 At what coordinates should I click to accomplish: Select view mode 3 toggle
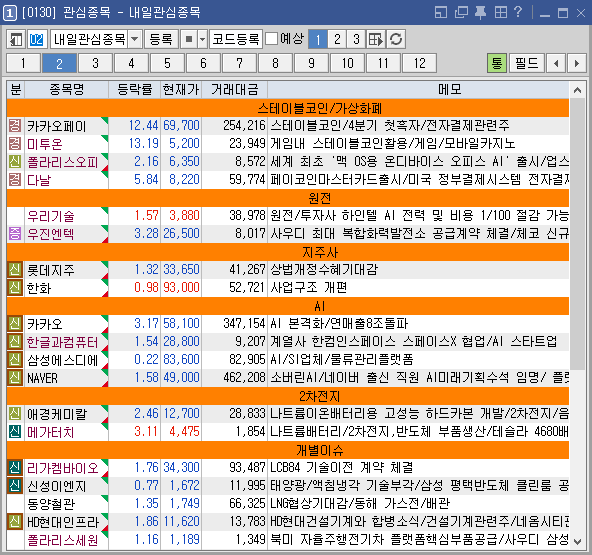click(x=356, y=39)
